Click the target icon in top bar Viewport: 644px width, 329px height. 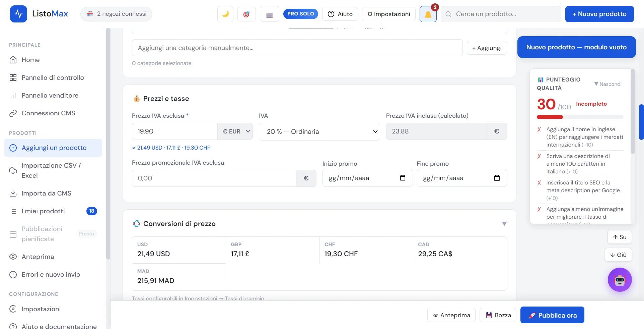[x=246, y=14]
